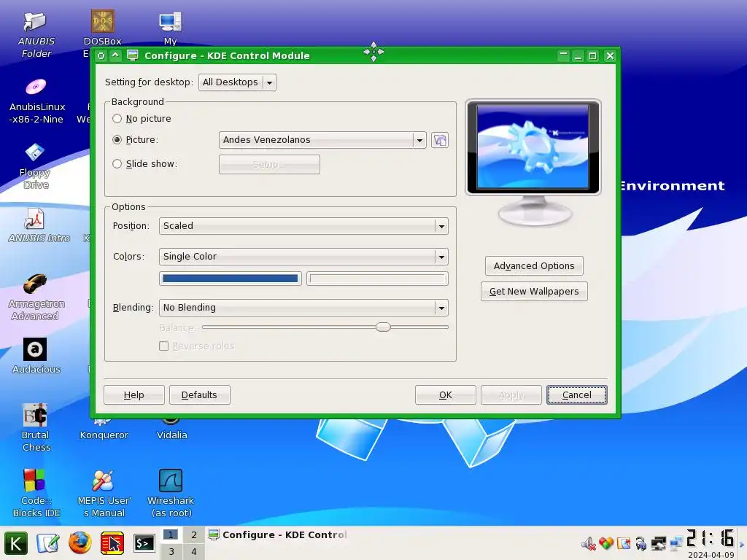
Task: Click the slide show Setup button
Action: [x=270, y=164]
